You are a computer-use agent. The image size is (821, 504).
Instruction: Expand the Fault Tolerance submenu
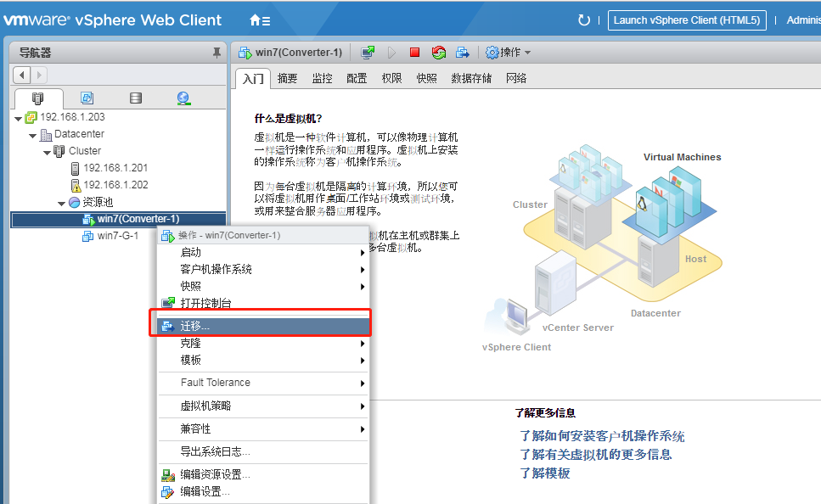(x=363, y=384)
